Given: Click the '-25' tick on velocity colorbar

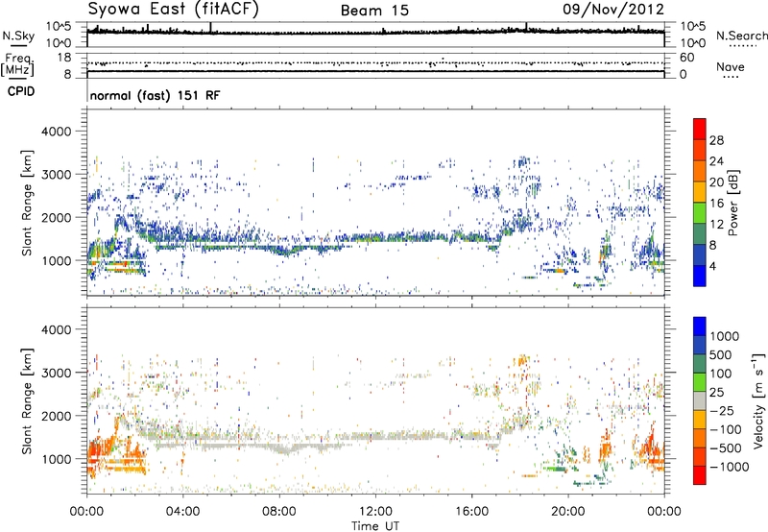Looking at the screenshot, I should click(x=725, y=410).
